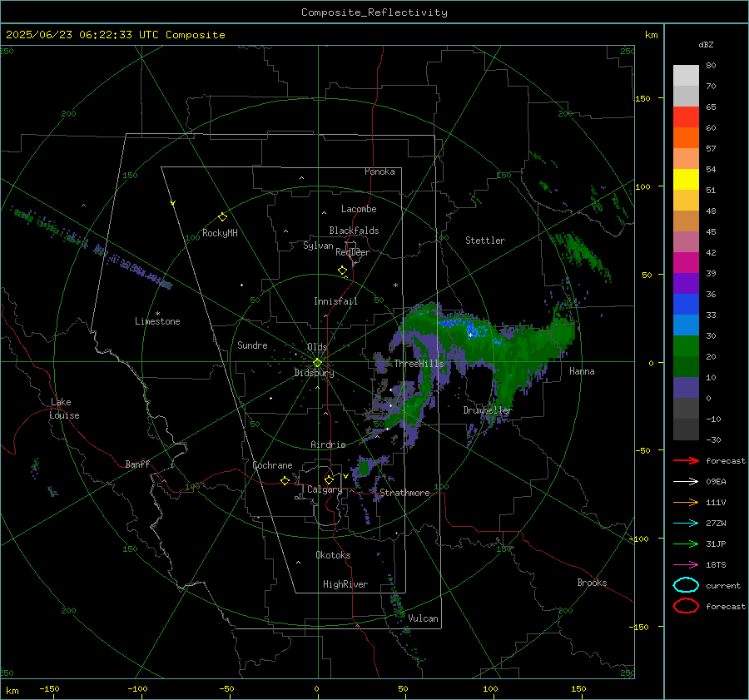Click the red 65 dBZ color swatch
The image size is (749, 700).
[686, 117]
